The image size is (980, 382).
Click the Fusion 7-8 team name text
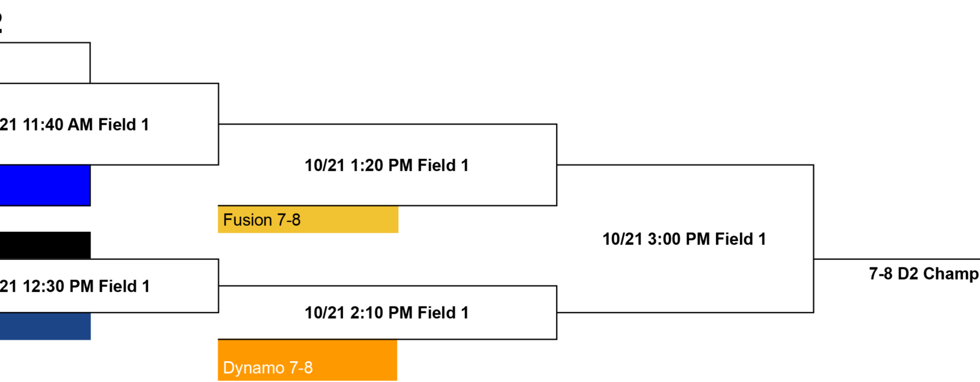click(x=262, y=220)
